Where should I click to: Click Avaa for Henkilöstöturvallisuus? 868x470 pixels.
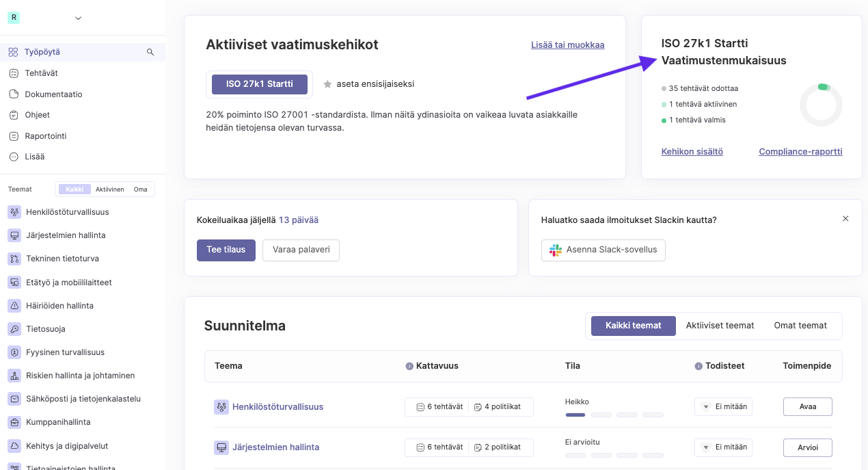click(x=808, y=406)
